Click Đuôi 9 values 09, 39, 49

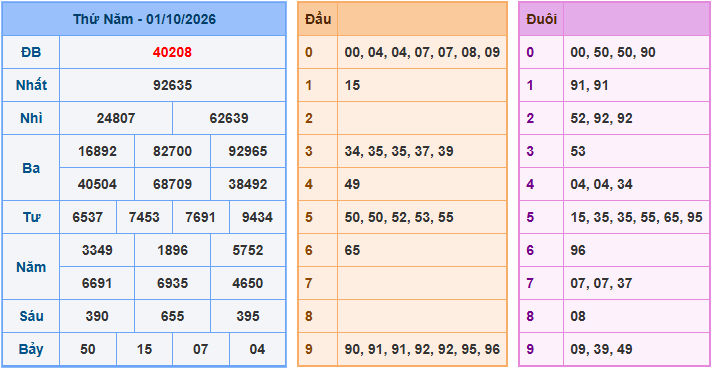click(x=601, y=349)
